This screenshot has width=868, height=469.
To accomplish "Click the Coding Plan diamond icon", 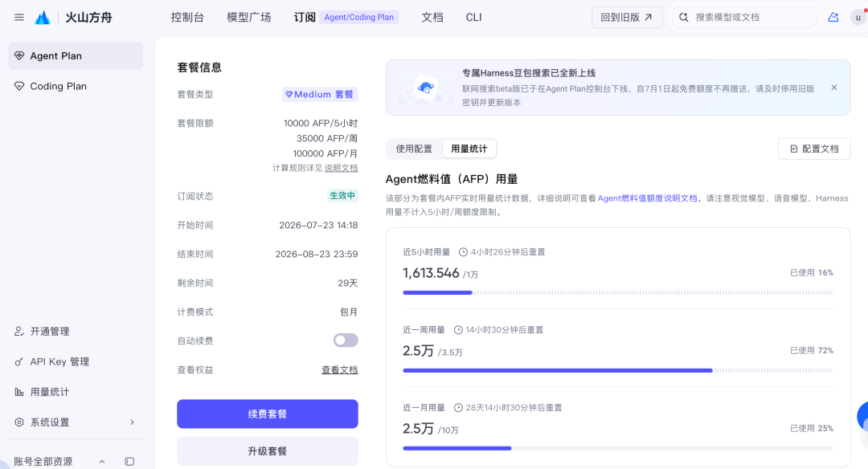I will [19, 86].
